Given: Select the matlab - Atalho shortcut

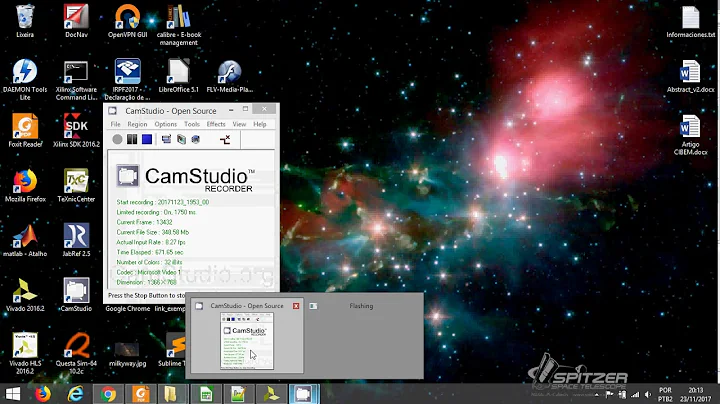Looking at the screenshot, I should [25, 240].
